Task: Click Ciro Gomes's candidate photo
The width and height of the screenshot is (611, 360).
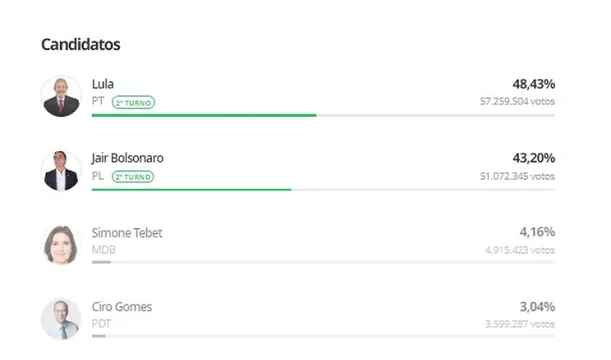Action: coord(61,319)
